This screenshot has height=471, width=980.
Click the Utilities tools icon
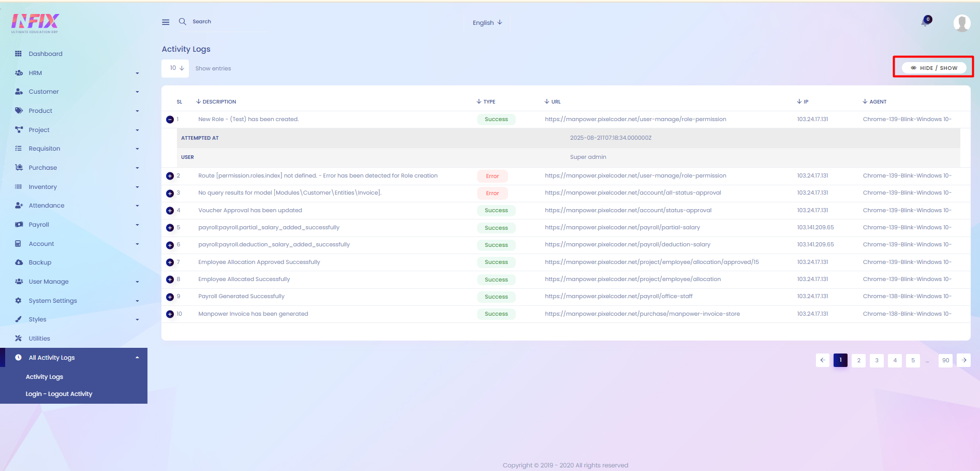coord(19,338)
